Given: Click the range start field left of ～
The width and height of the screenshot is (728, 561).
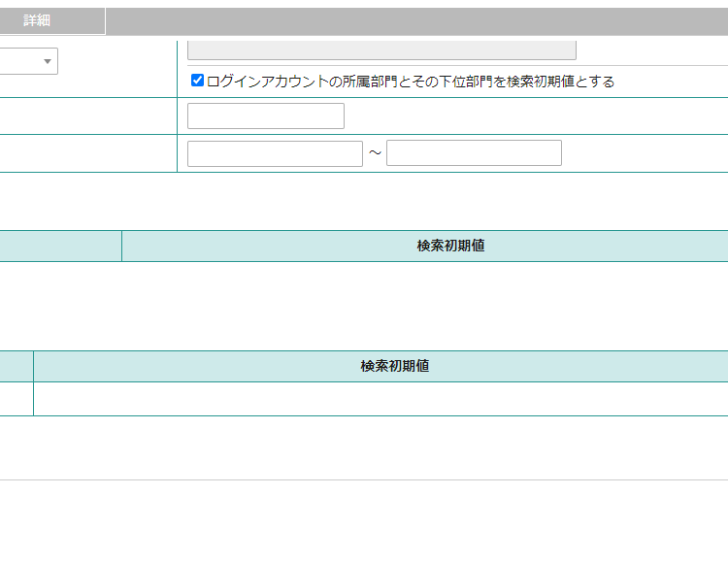Looking at the screenshot, I should pyautogui.click(x=275, y=153).
